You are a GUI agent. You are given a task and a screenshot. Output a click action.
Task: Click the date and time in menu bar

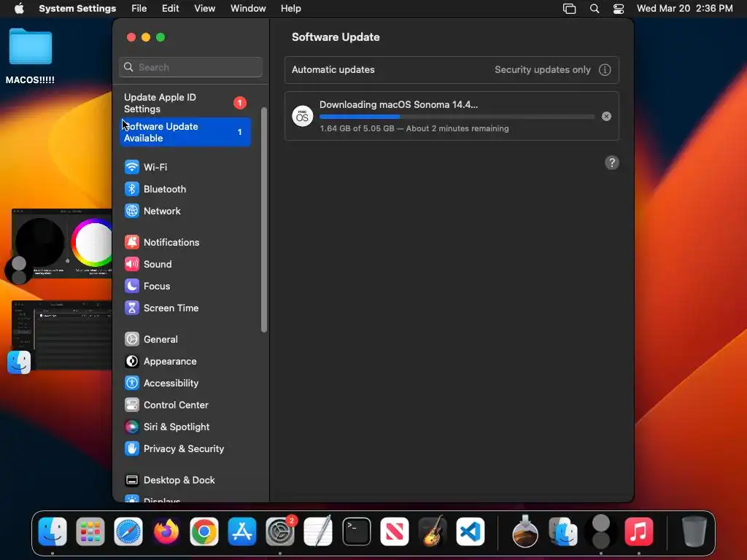point(684,9)
